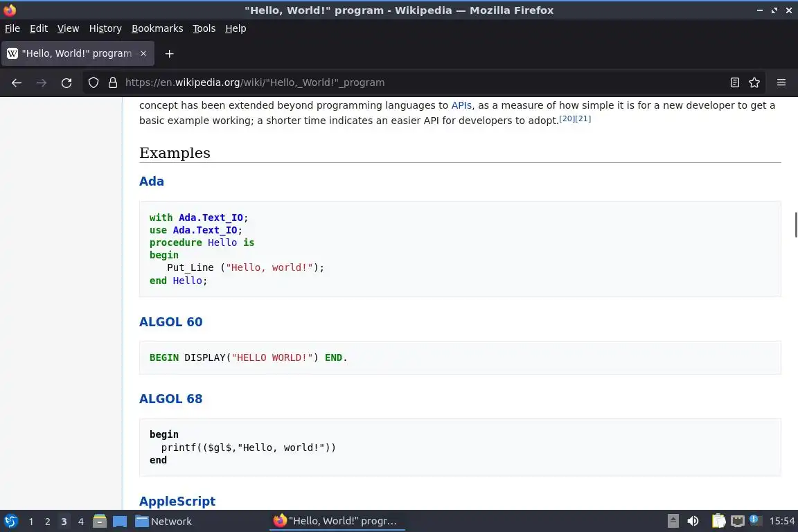Open citation reference [20]
798x532 pixels.
point(567,118)
